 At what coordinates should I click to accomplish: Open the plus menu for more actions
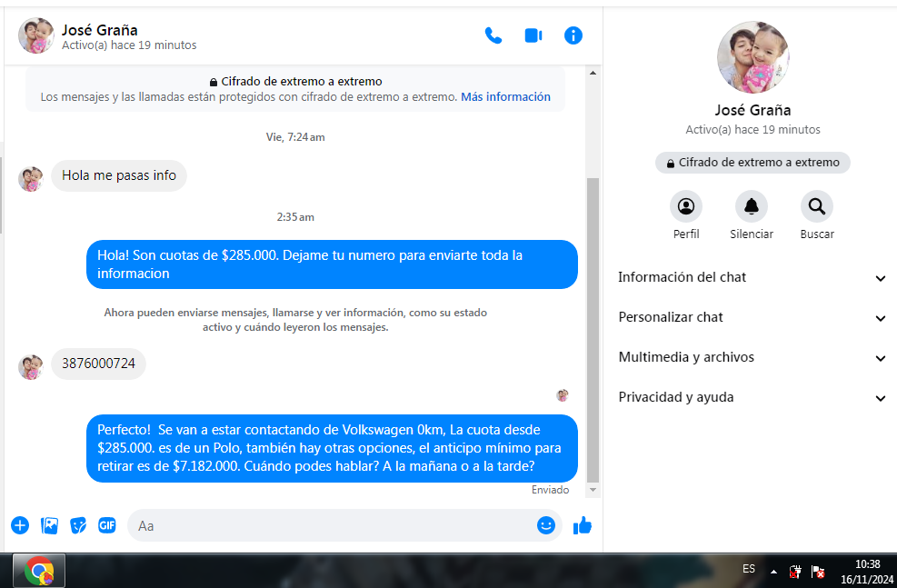(20, 525)
